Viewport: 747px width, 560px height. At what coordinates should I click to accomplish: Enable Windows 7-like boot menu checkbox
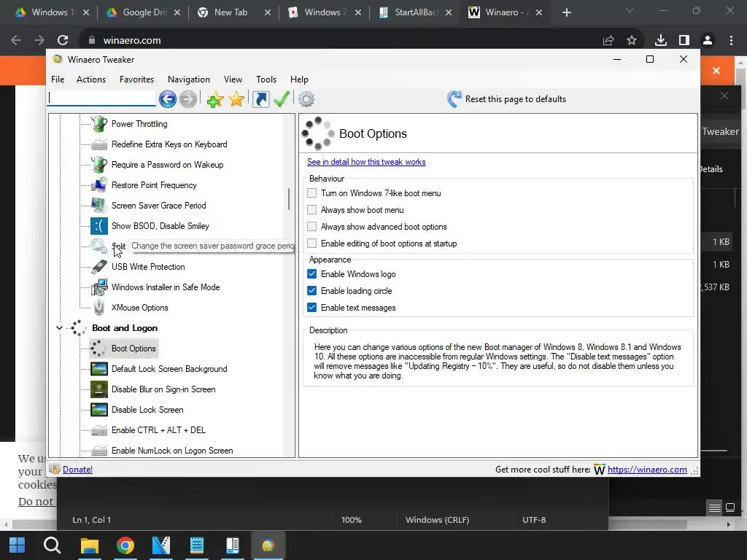coord(312,192)
